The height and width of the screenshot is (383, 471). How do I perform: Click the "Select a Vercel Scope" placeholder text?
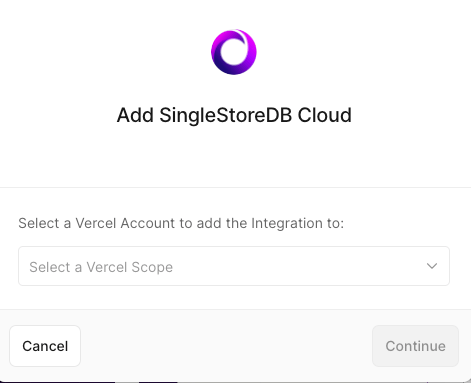coord(101,267)
